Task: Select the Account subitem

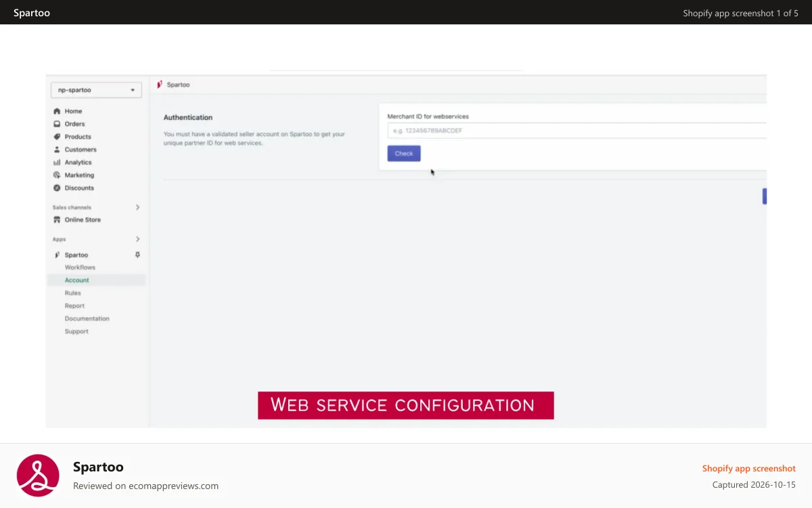Action: coord(77,280)
